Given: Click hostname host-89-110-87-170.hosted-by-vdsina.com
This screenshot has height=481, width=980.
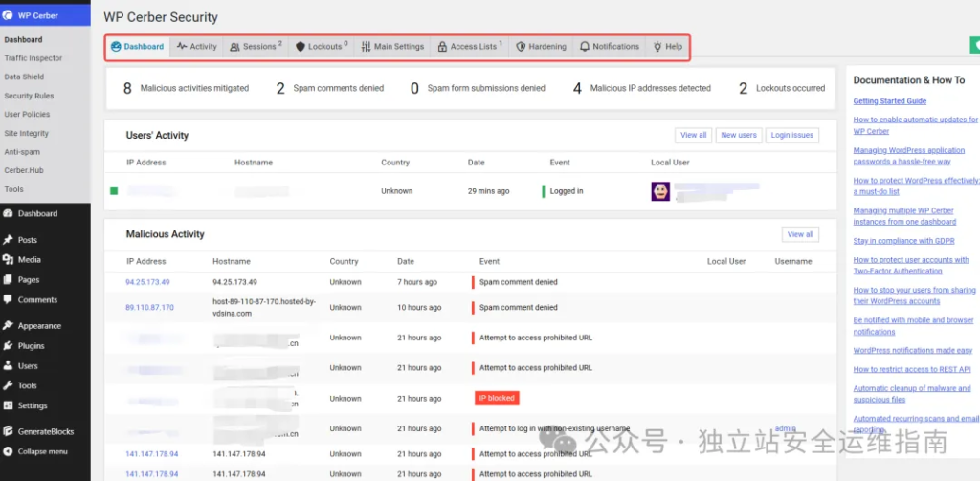Looking at the screenshot, I should 264,307.
